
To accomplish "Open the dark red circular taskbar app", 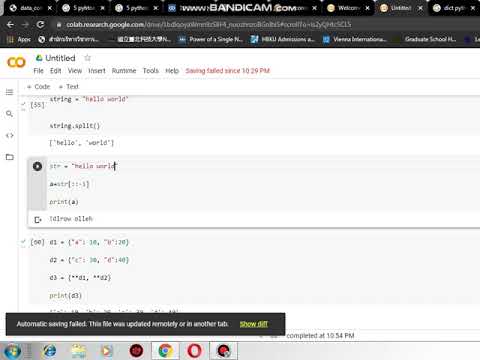I will pos(136,351).
